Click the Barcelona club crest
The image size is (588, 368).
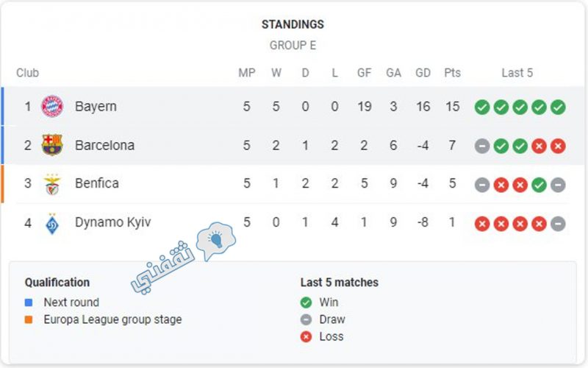[x=52, y=145]
